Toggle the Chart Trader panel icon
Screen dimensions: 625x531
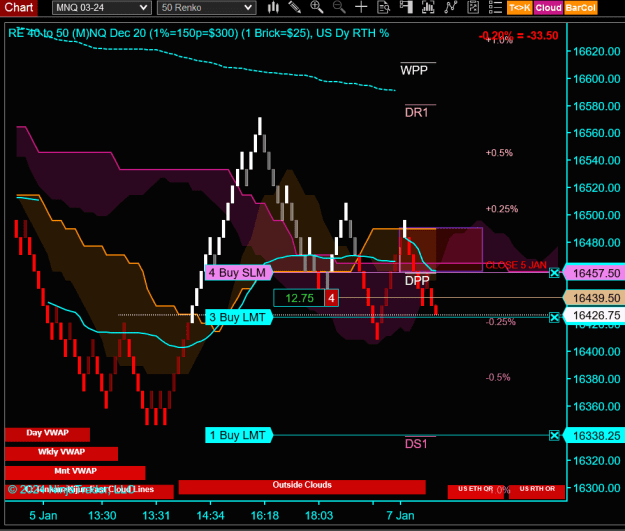[406, 7]
